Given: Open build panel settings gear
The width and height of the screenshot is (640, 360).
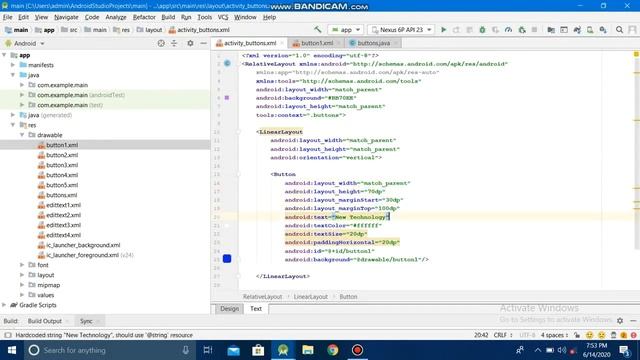Looking at the screenshot, I should (x=620, y=321).
